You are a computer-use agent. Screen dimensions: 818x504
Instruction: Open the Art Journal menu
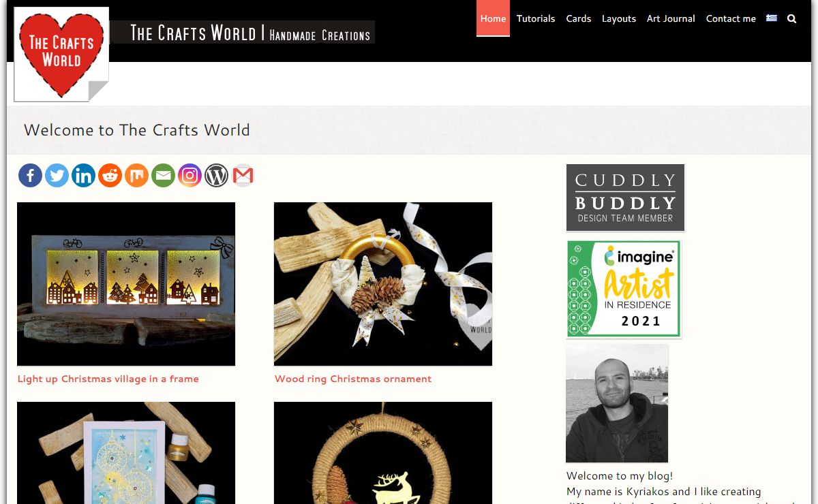click(671, 18)
